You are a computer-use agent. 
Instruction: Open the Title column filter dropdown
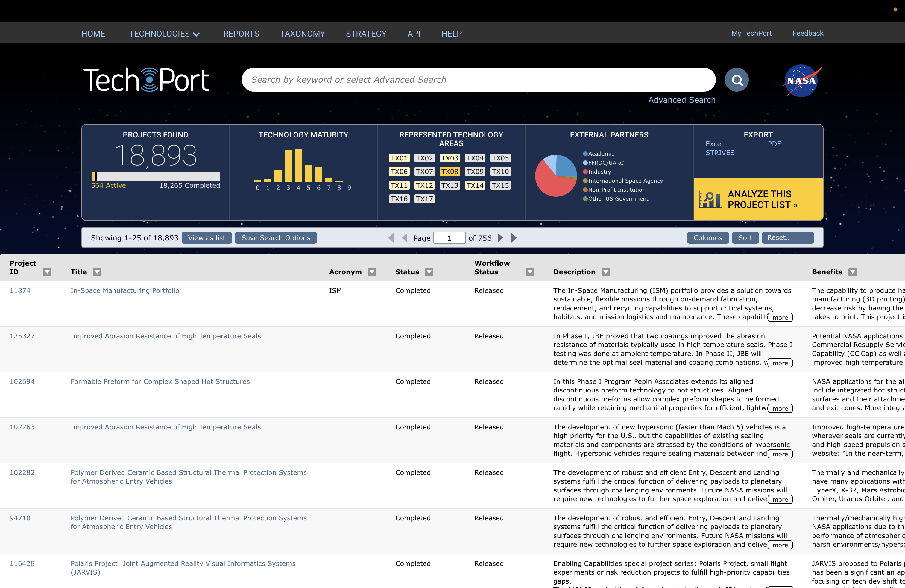tap(97, 272)
